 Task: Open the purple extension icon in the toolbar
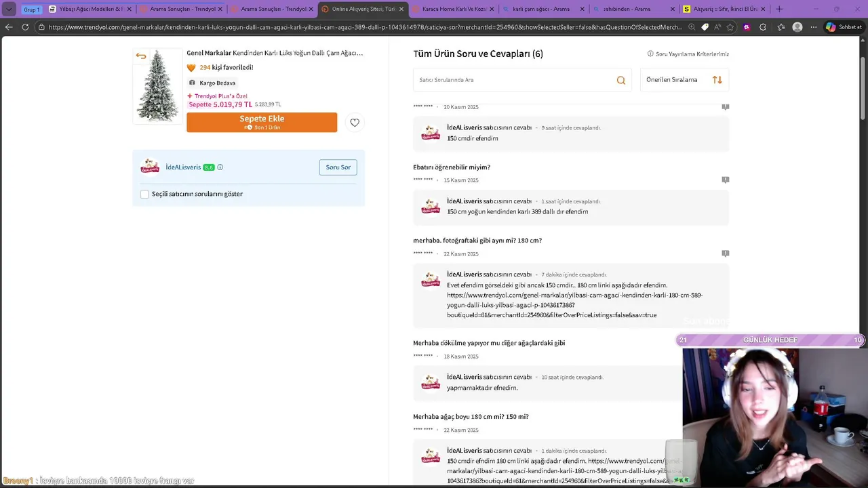point(747,27)
